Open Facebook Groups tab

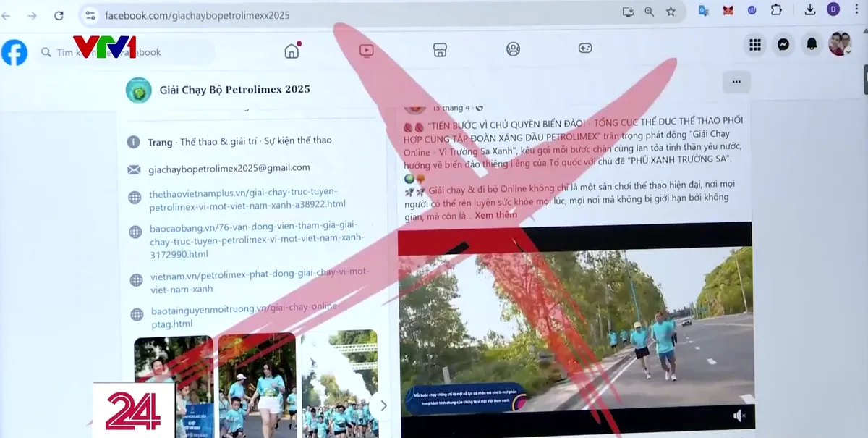[x=513, y=49]
